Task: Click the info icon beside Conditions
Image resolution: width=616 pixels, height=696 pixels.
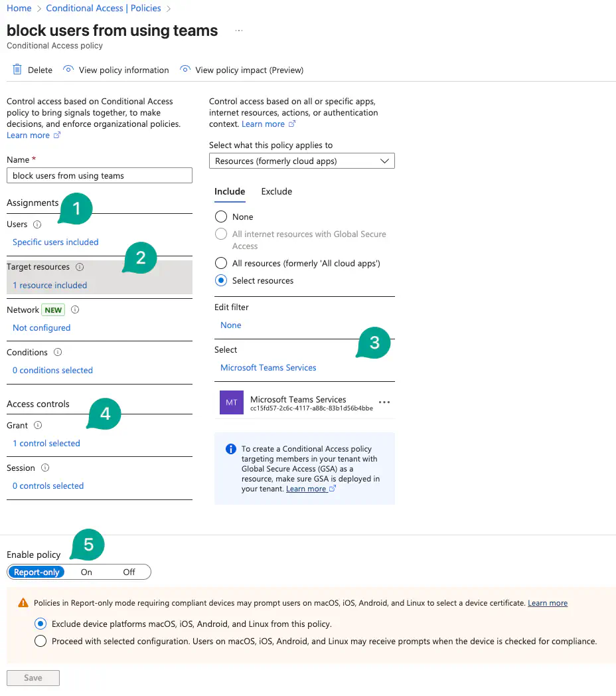Action: pos(58,352)
